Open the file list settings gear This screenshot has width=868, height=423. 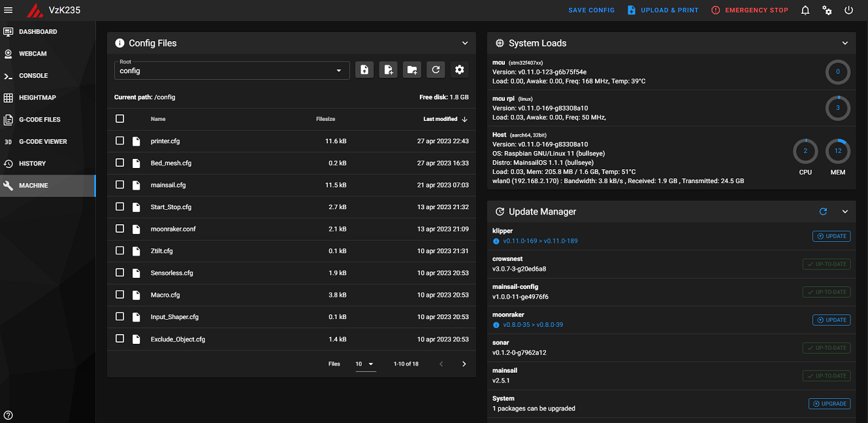459,70
